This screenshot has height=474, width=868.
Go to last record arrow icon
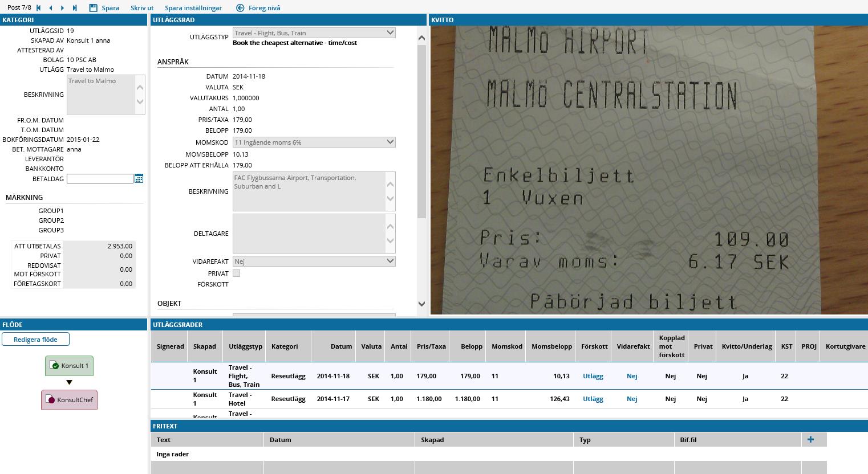point(75,8)
